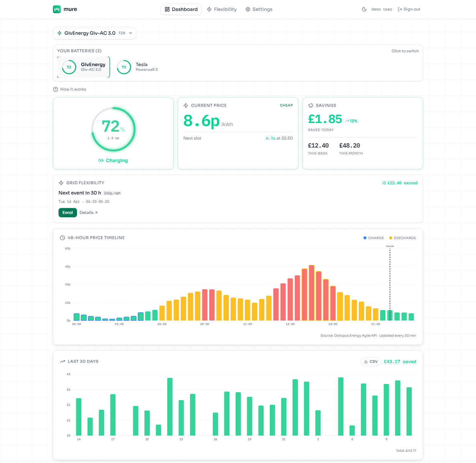This screenshot has height=463, width=476.
Task: Open the Settings menu item
Action: tap(259, 9)
